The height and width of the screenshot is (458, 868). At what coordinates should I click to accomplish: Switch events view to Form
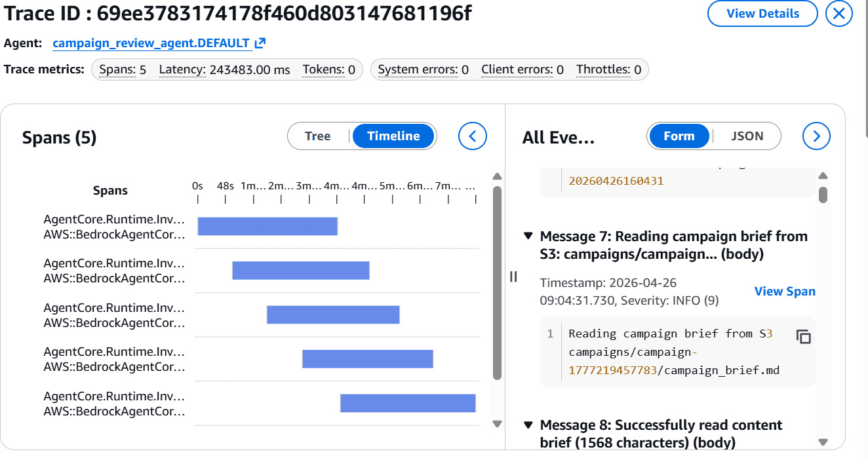click(x=679, y=136)
